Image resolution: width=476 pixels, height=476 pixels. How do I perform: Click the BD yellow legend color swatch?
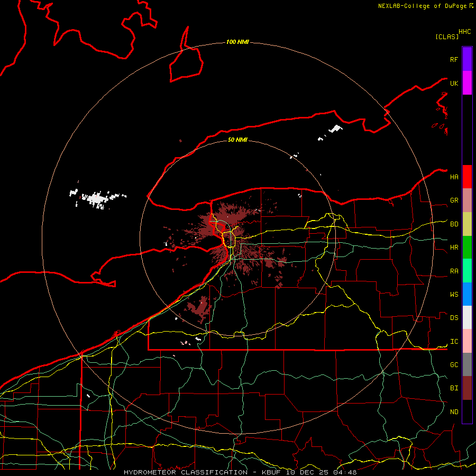point(467,224)
